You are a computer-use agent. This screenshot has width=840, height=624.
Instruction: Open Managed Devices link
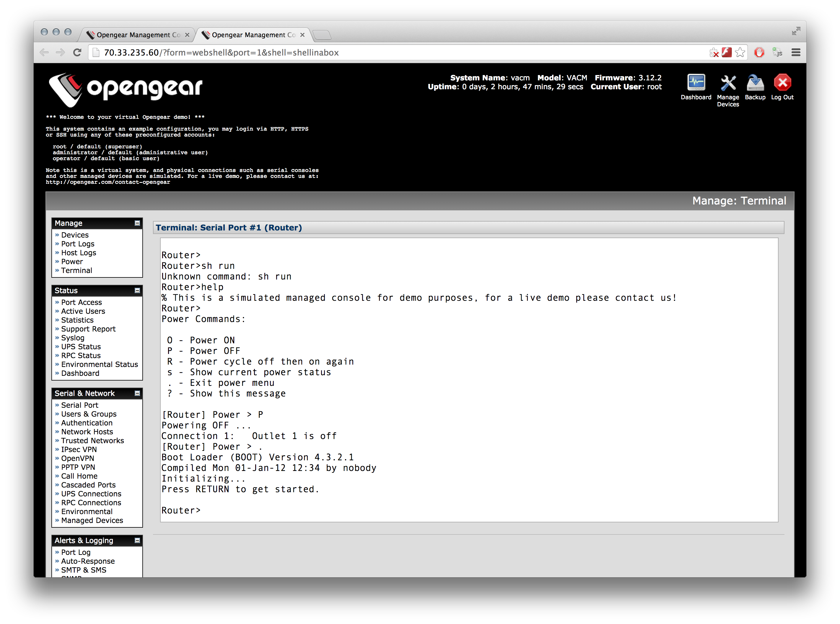click(x=92, y=521)
